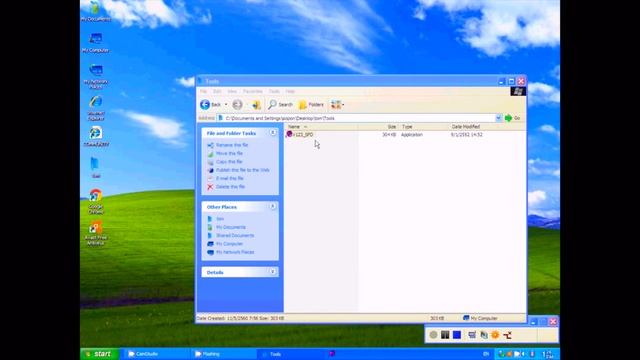Click the Application type cell
The image size is (640, 360).
(x=411, y=134)
